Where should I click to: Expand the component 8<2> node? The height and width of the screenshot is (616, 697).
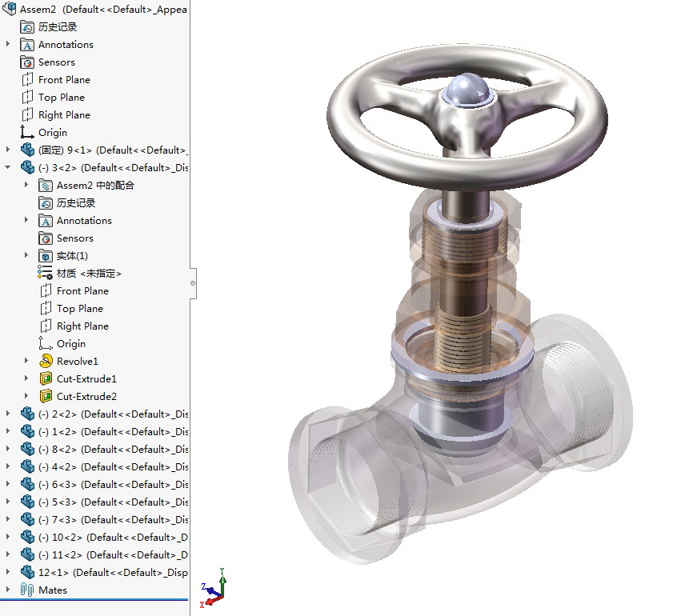click(7, 449)
